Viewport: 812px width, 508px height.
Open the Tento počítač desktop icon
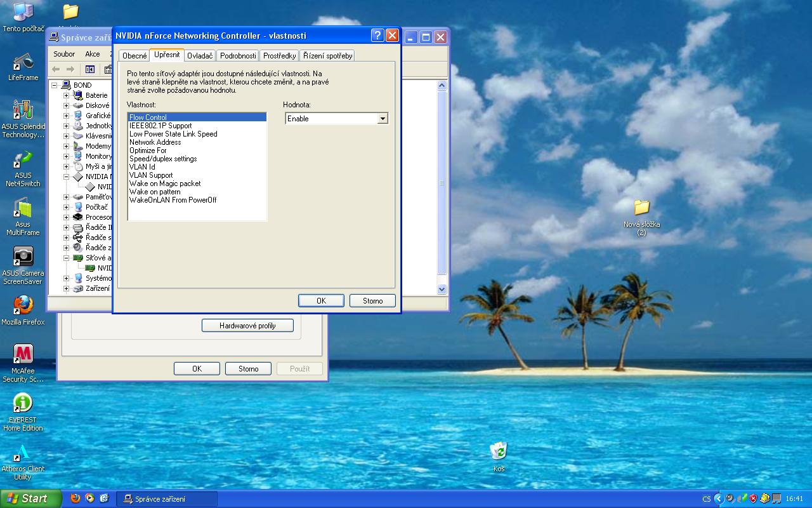pos(23,17)
